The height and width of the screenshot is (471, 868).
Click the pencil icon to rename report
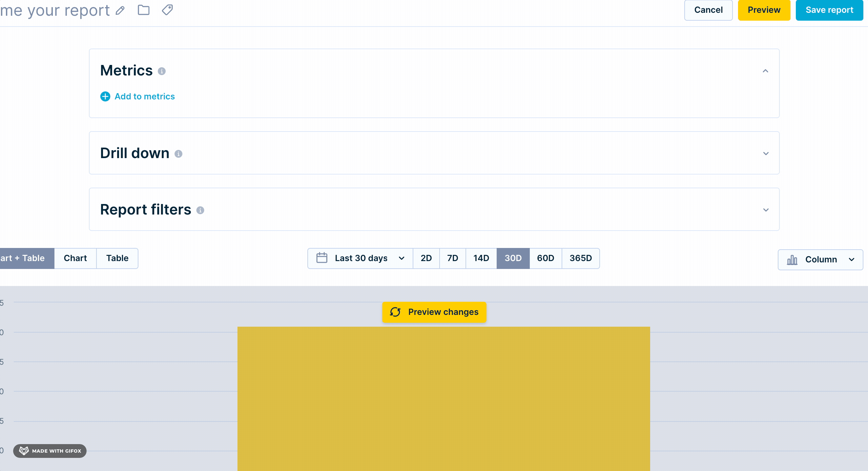pos(120,11)
